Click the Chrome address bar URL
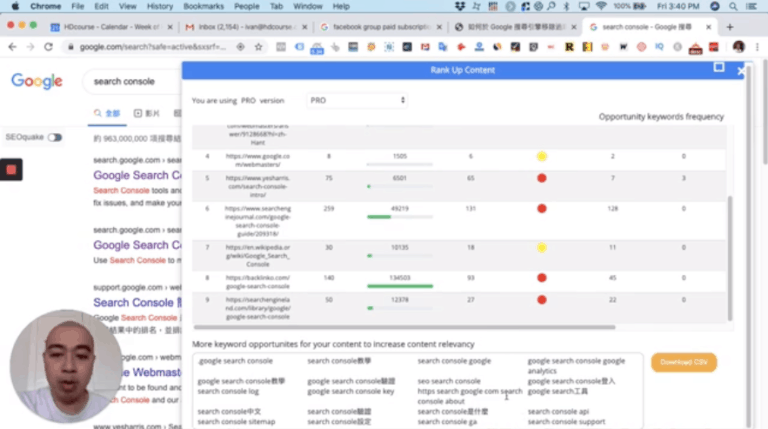 click(153, 47)
